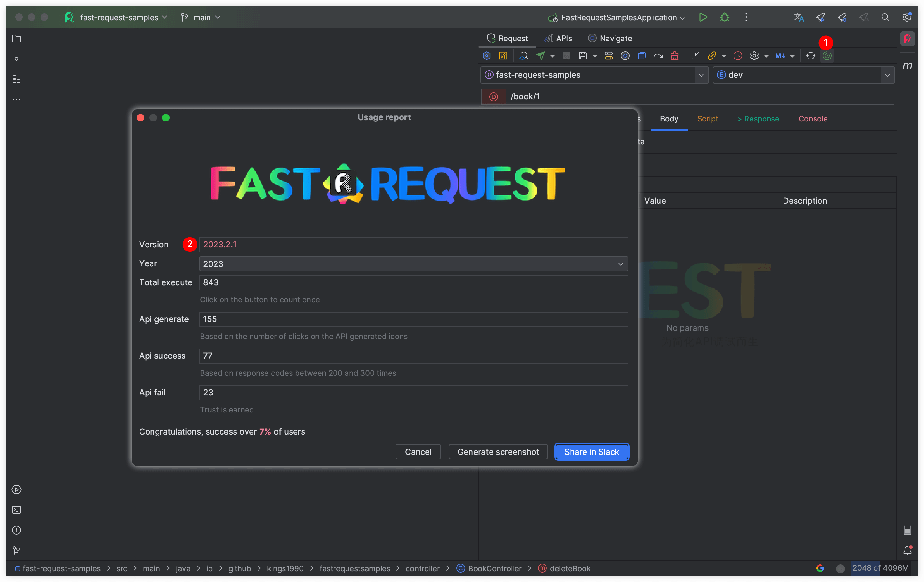Screen dimensions: 924x582
Task: Switch to the APIs tab
Action: (558, 38)
